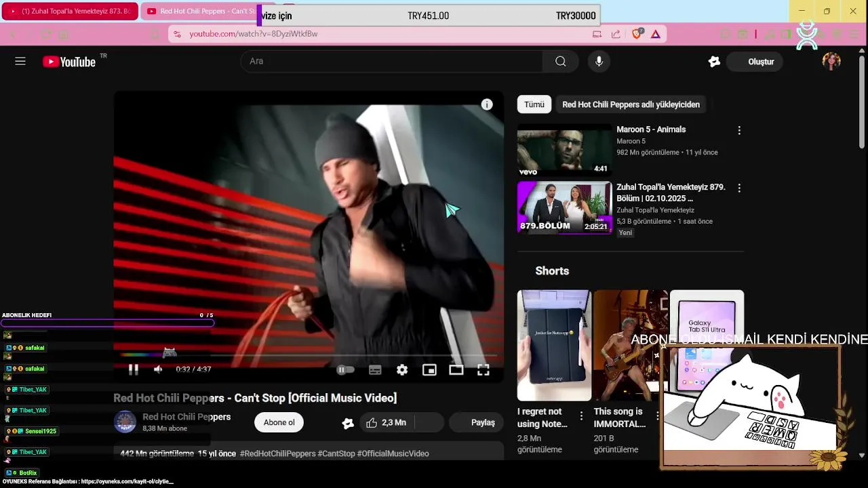868x488 pixels.
Task: Select the Red Hot Chili Peppers uploader chip
Action: coord(631,104)
